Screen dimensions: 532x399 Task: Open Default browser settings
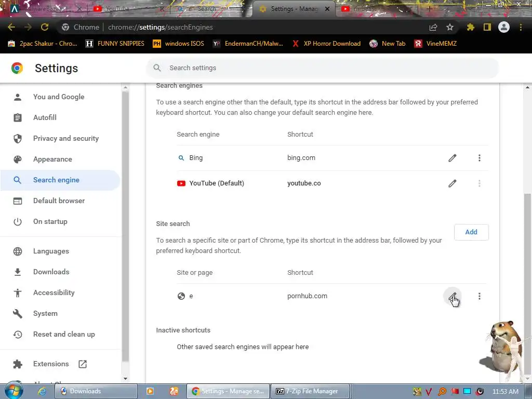pyautogui.click(x=60, y=201)
